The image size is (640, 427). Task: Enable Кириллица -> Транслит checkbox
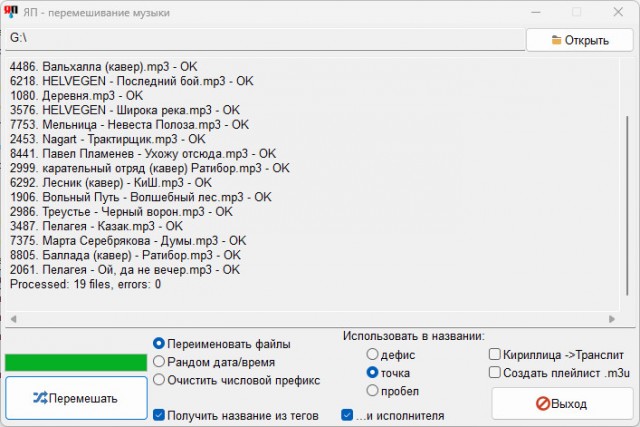[495, 354]
